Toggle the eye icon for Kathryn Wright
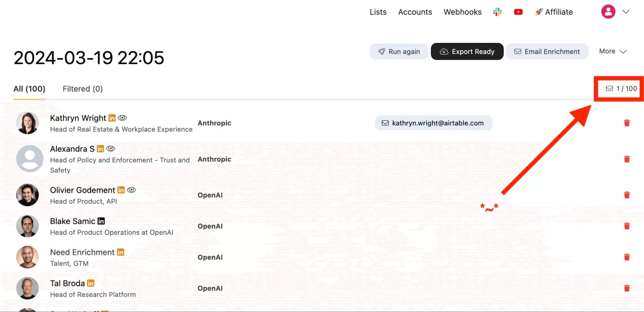Screen dimensions: 644x312 point(122,118)
